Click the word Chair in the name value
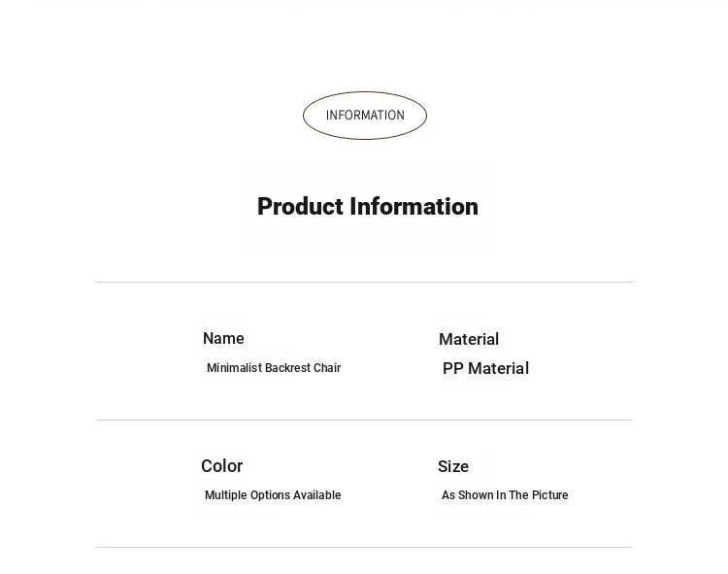The height and width of the screenshot is (574, 728). [x=327, y=369]
